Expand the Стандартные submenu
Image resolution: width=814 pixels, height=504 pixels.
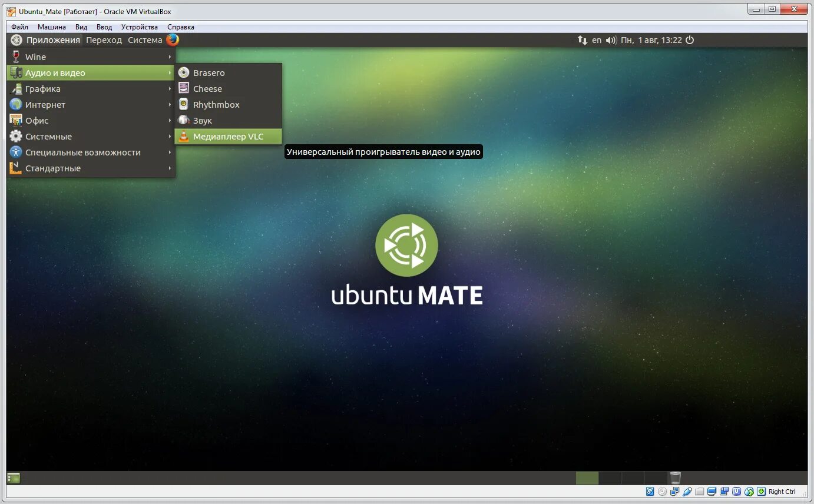click(x=91, y=168)
